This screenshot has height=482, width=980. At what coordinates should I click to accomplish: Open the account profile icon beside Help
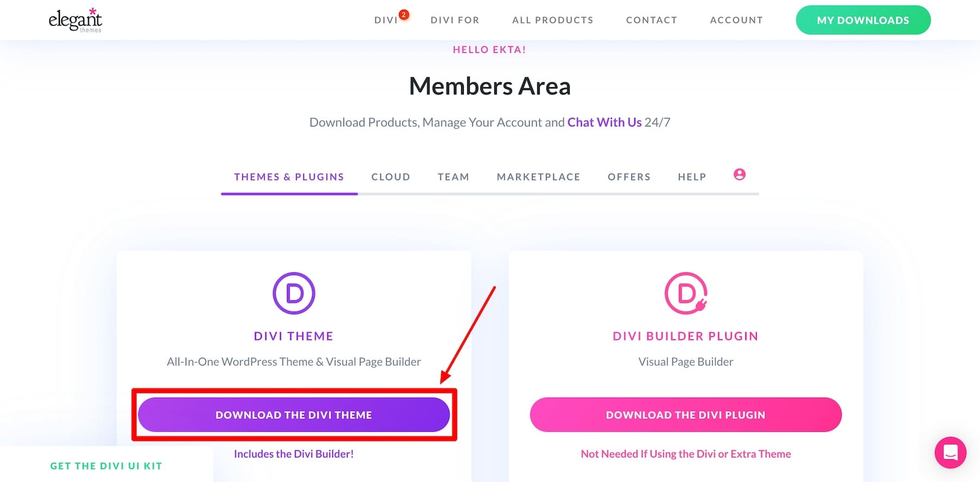(739, 174)
